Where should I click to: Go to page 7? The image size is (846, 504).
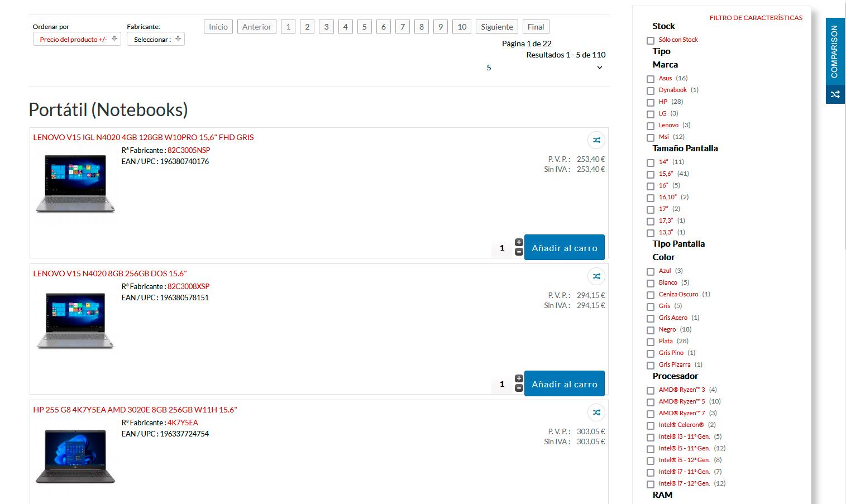403,27
